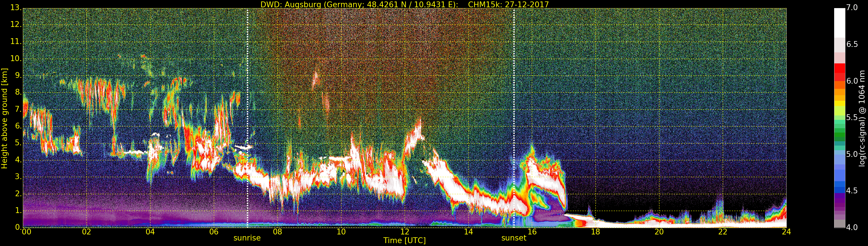Click the '06' time axis tick label

point(214,232)
